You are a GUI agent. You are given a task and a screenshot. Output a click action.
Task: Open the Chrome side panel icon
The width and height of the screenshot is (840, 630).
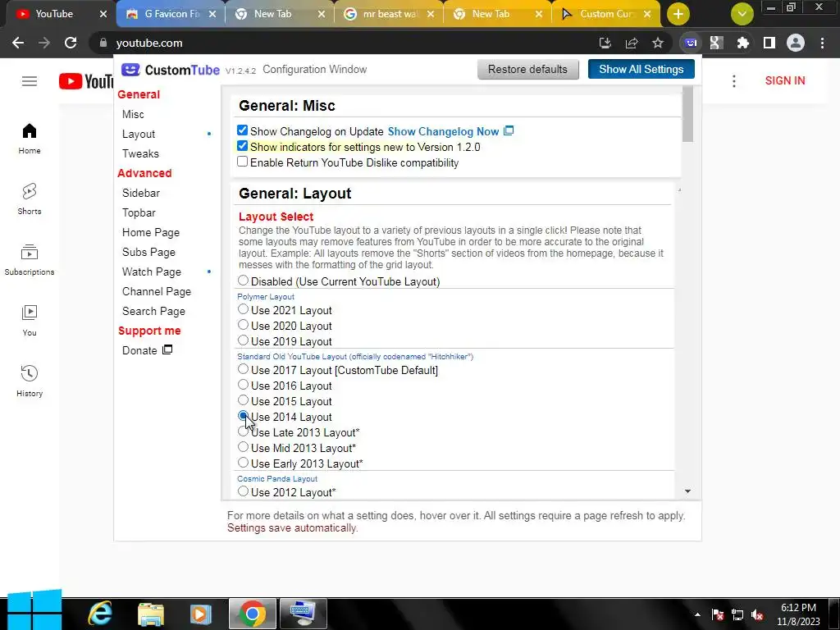coord(769,43)
